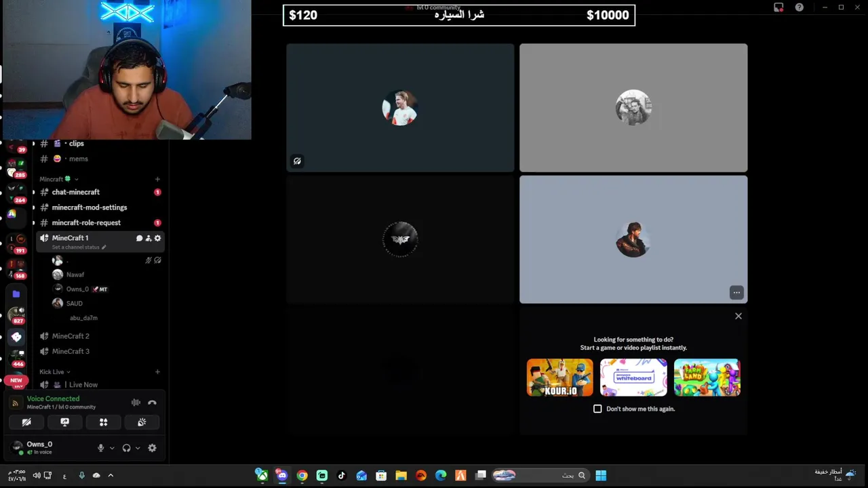The height and width of the screenshot is (488, 868).
Task: Close the activity suggestion panel
Action: (738, 316)
